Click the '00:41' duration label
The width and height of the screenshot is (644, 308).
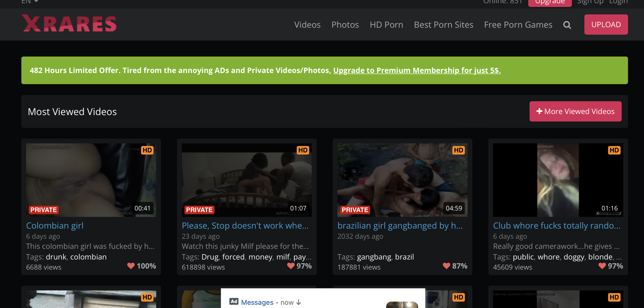142,208
